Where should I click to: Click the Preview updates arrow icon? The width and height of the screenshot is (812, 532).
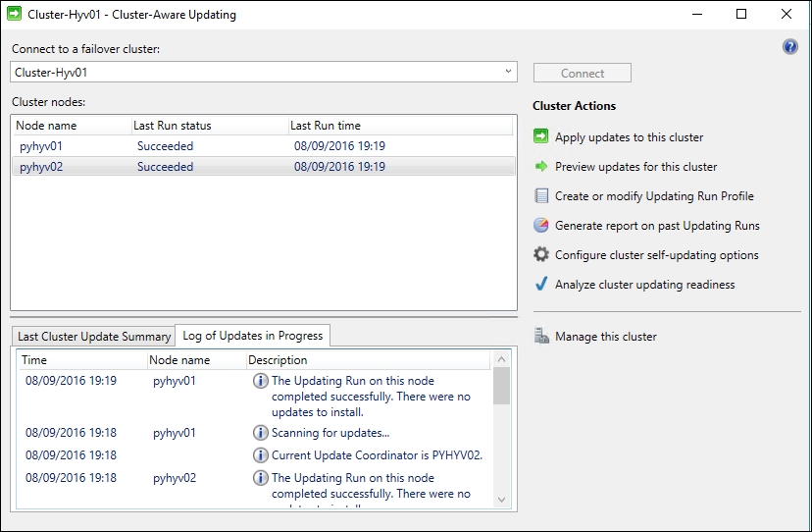pyautogui.click(x=541, y=166)
